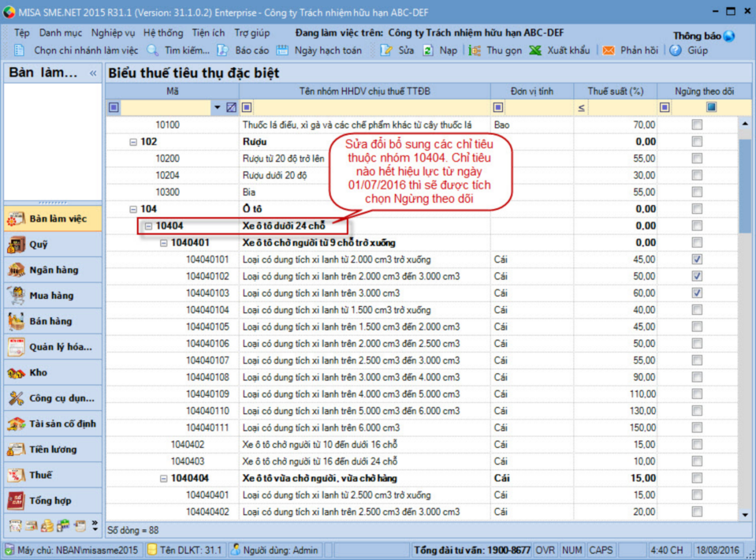Viewport: 756px width, 560px height.
Task: Click the Chọn chi nhánh làm việc icon
Action: (19, 50)
